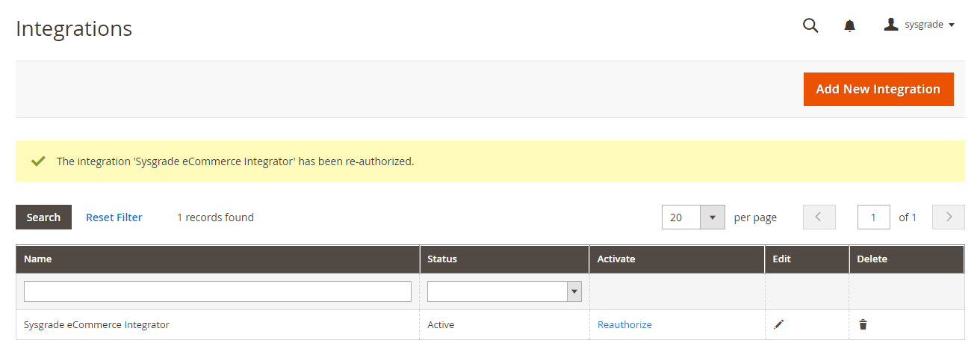The image size is (980, 352).
Task: Go to next page arrow
Action: pyautogui.click(x=949, y=217)
